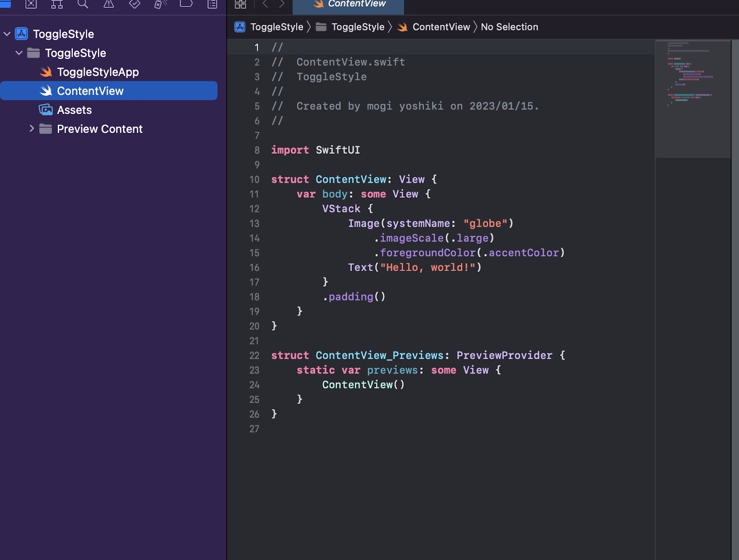Click ".foregroundColor" on line 15
This screenshot has height=560, width=739.
[424, 253]
